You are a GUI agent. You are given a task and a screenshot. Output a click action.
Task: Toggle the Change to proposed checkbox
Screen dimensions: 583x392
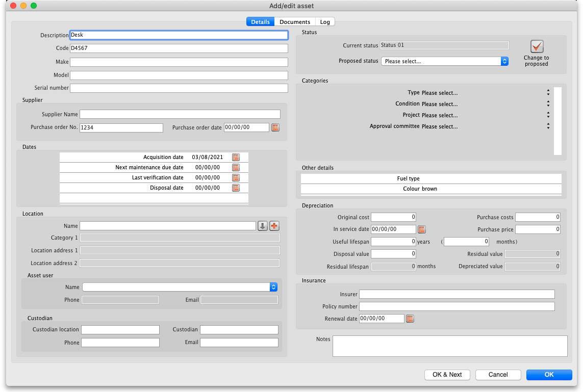point(537,47)
